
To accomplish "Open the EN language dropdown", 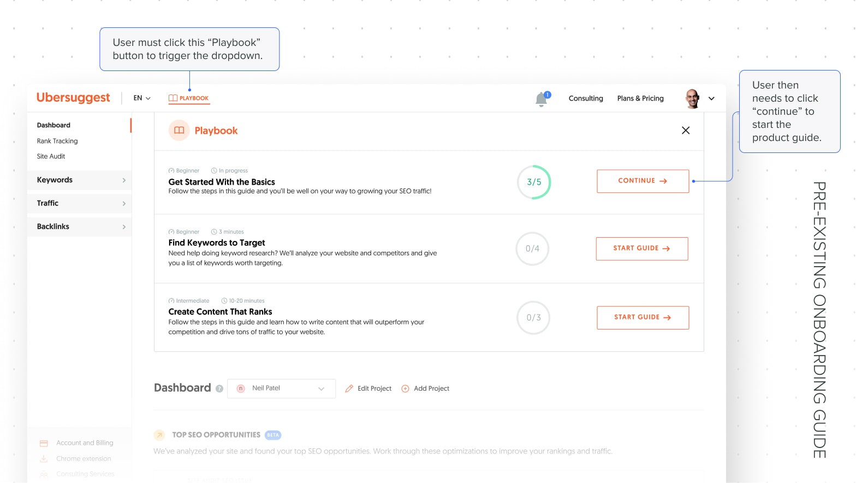I will pyautogui.click(x=142, y=98).
